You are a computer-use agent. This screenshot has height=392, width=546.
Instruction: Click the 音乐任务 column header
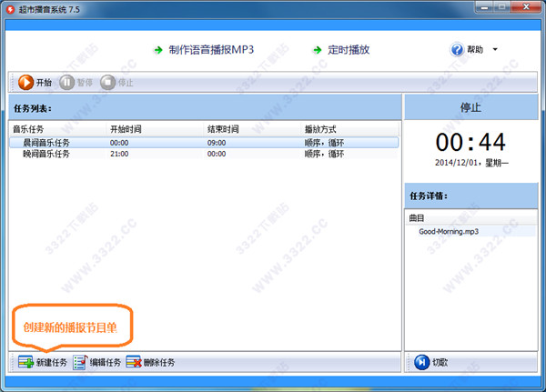58,129
